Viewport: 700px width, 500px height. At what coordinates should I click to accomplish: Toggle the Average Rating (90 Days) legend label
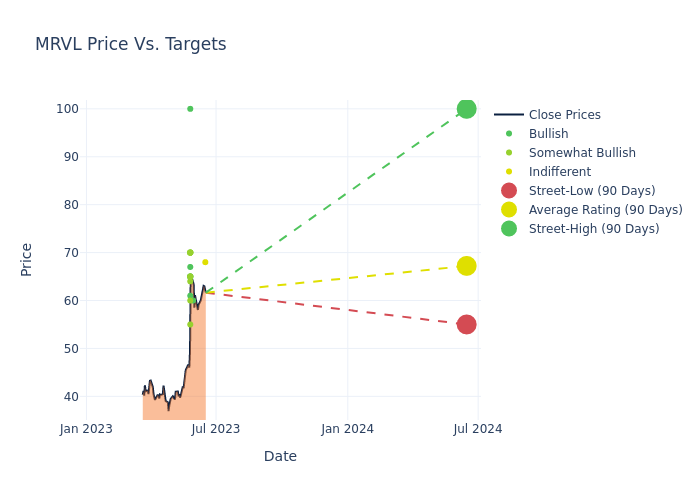(x=605, y=210)
